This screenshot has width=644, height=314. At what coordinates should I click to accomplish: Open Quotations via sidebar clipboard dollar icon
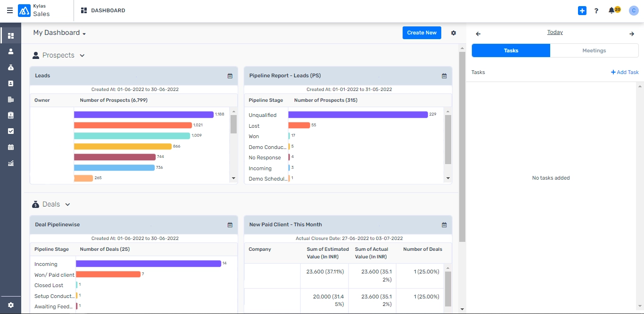coord(11,116)
